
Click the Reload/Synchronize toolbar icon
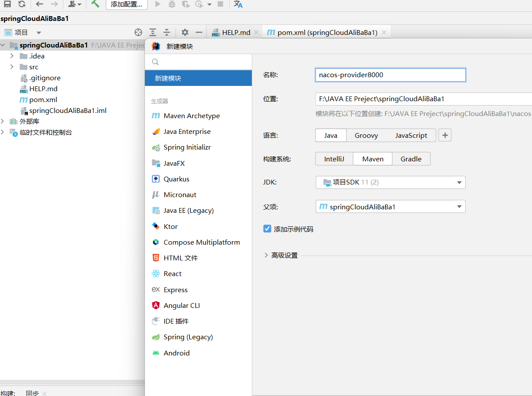click(22, 4)
